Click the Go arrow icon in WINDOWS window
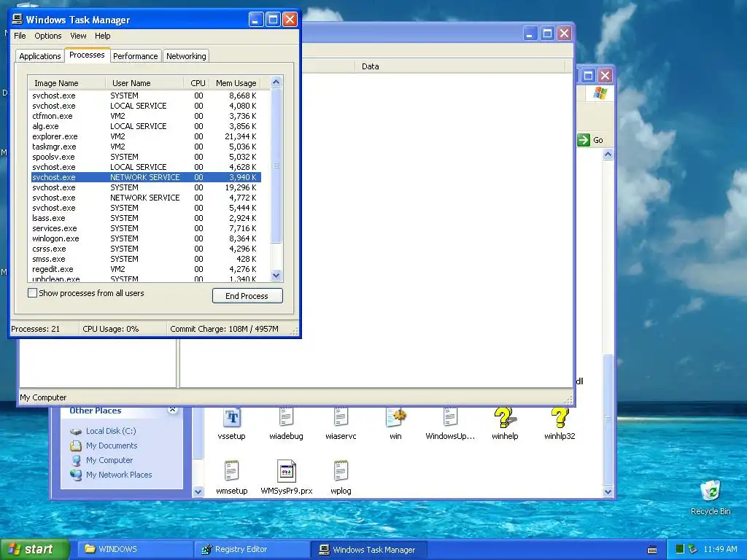747x560 pixels. [x=584, y=140]
